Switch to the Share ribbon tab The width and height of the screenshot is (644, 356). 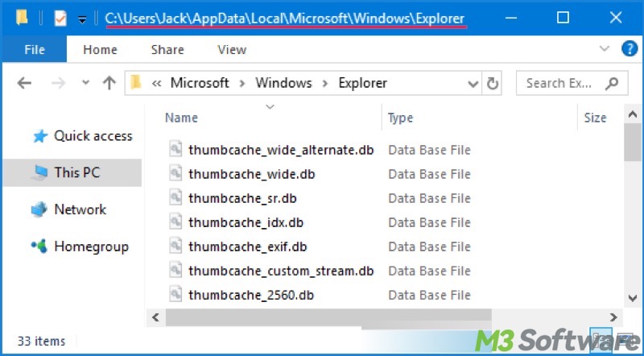(x=167, y=50)
